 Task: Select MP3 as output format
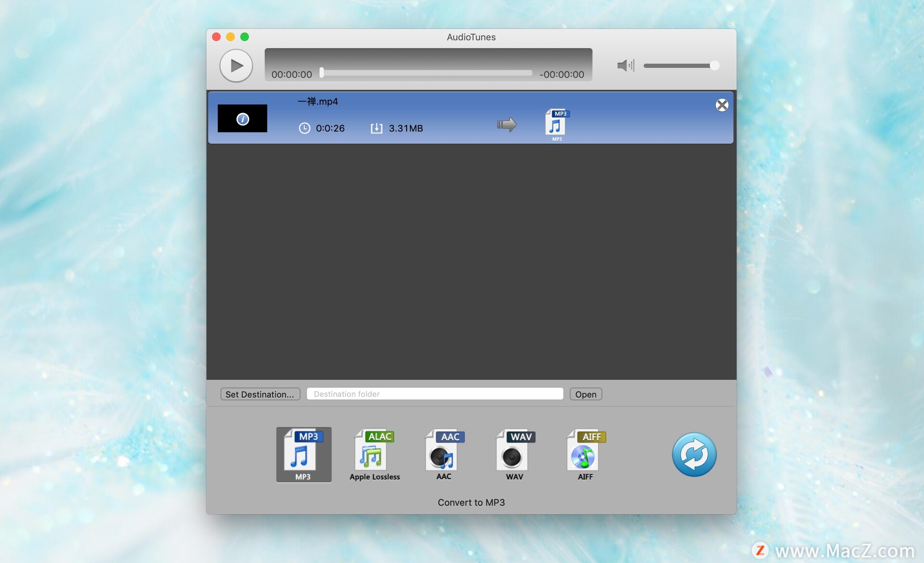click(x=303, y=454)
